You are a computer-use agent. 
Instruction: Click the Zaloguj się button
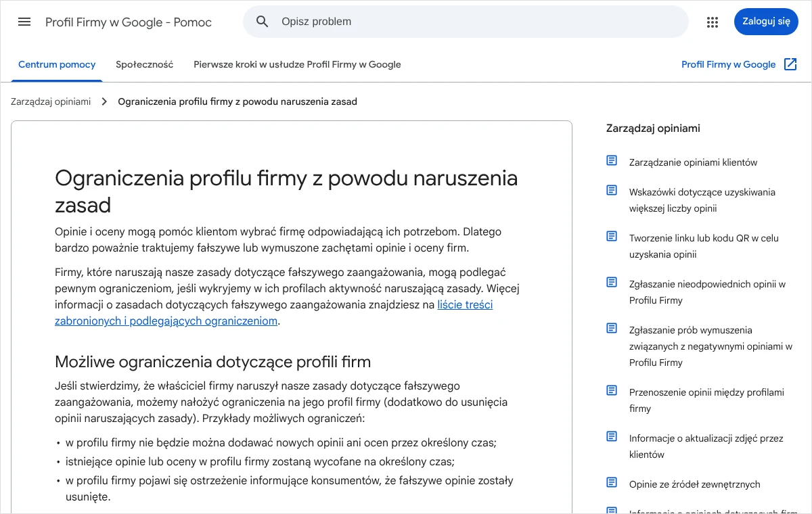point(766,22)
